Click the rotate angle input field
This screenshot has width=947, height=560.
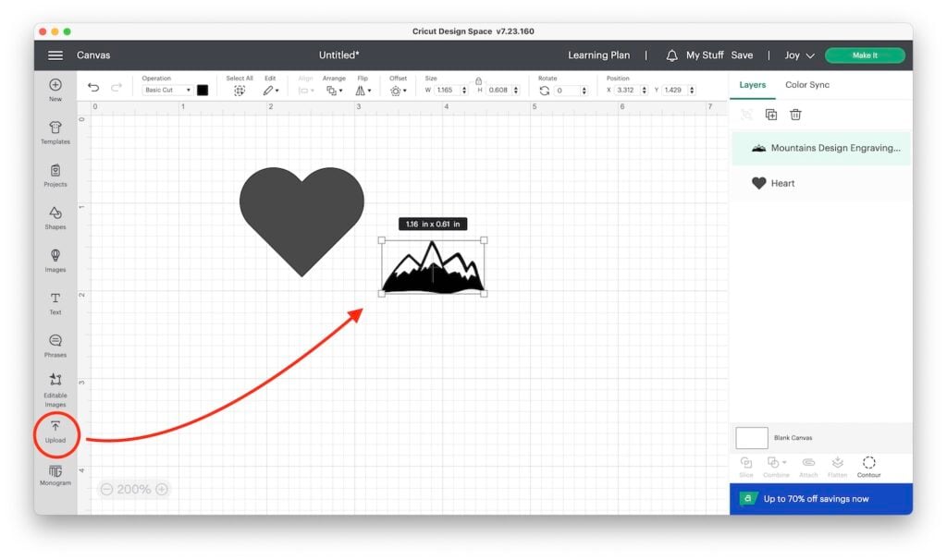point(568,91)
